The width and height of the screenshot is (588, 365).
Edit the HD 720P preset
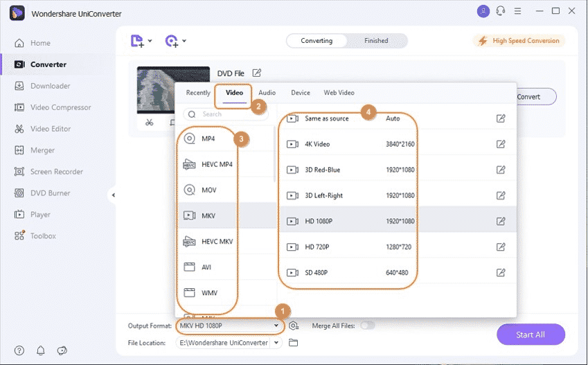click(x=501, y=247)
